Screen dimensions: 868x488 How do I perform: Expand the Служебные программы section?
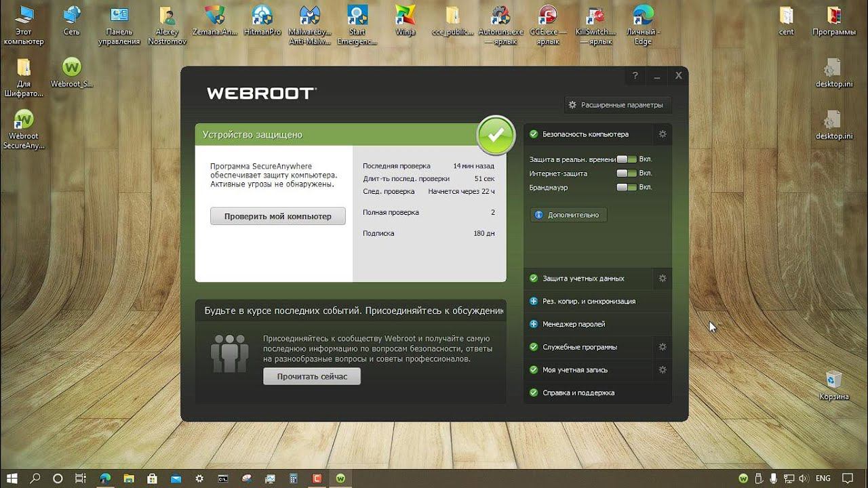point(588,347)
